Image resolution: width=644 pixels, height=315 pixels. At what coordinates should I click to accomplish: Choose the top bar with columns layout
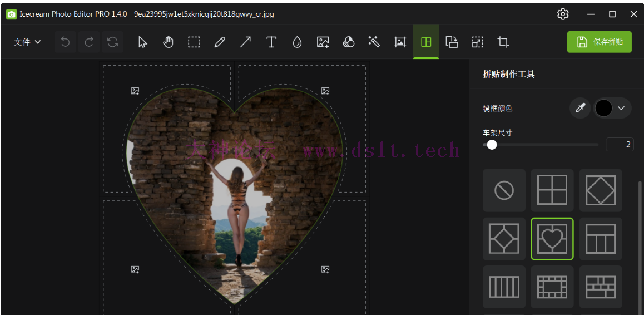coord(601,239)
